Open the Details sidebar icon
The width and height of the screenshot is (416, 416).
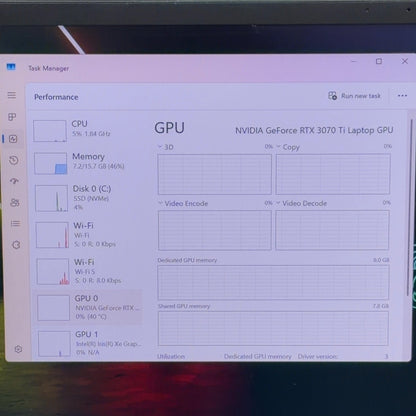pyautogui.click(x=15, y=223)
